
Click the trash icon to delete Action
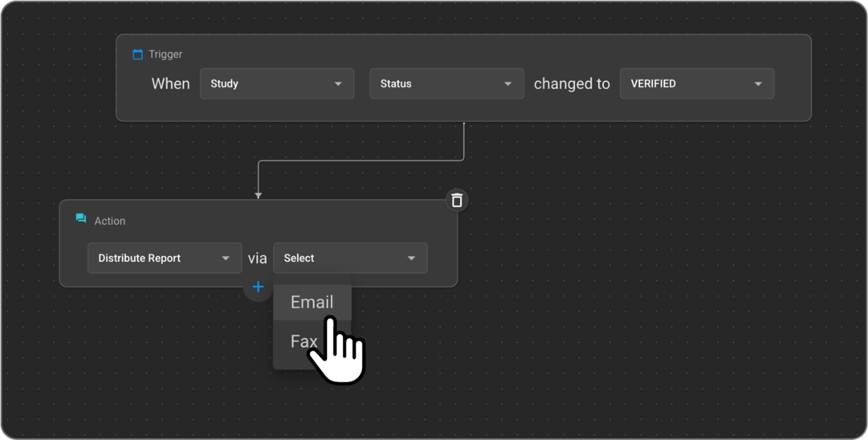pos(457,200)
